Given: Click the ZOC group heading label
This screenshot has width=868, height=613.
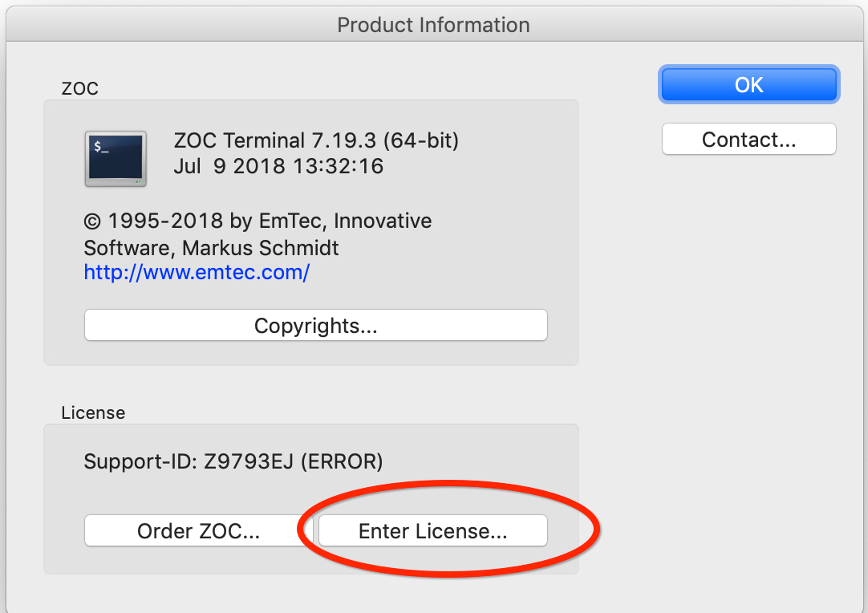Looking at the screenshot, I should coord(79,88).
